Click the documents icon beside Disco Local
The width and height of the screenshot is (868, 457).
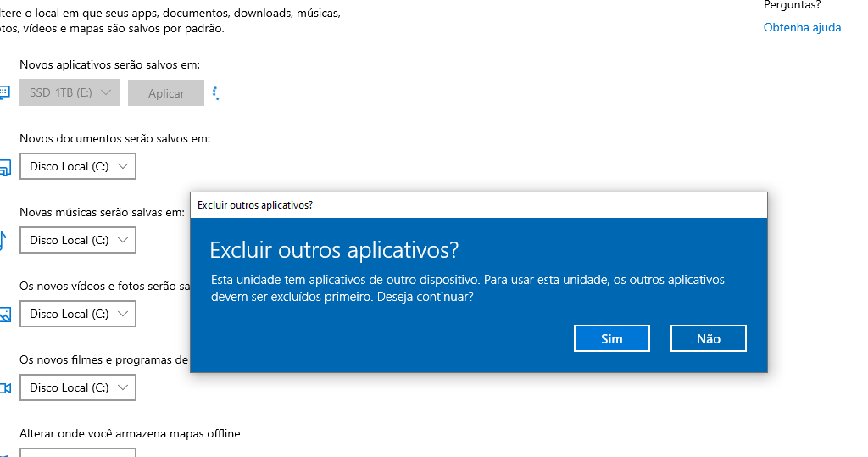pyautogui.click(x=5, y=167)
